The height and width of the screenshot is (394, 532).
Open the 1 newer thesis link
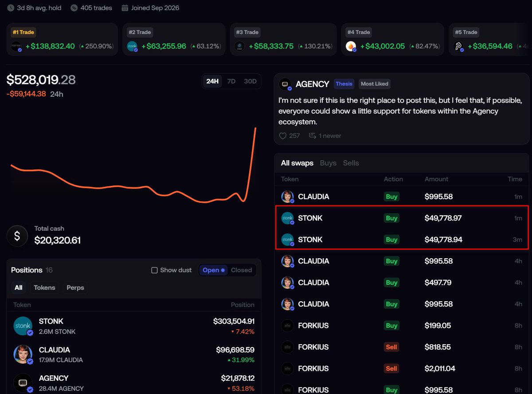click(325, 136)
